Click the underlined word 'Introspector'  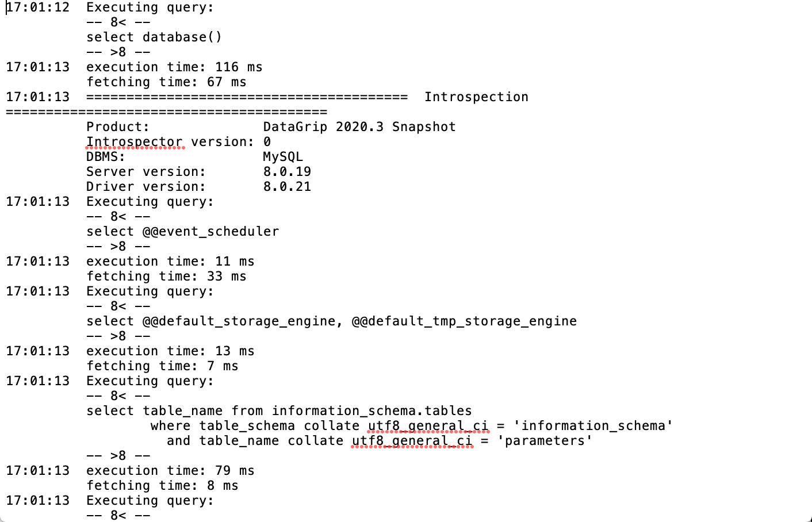click(135, 142)
